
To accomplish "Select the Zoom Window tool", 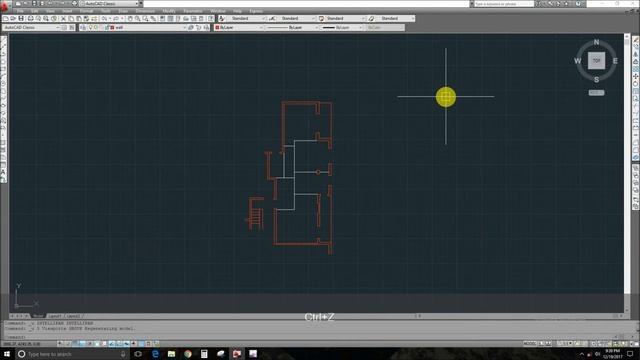I will click(145, 19).
